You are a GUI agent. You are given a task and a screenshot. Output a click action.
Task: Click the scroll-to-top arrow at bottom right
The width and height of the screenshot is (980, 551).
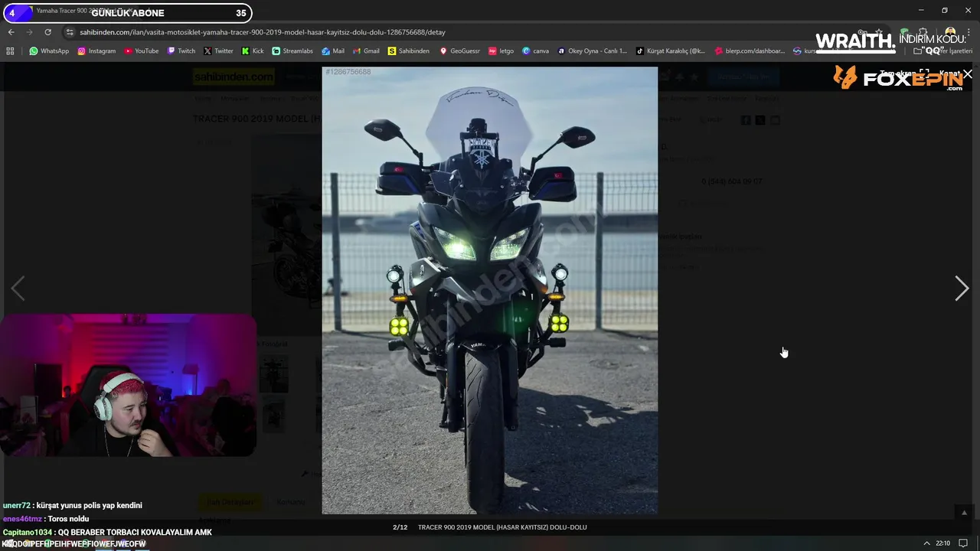point(964,513)
